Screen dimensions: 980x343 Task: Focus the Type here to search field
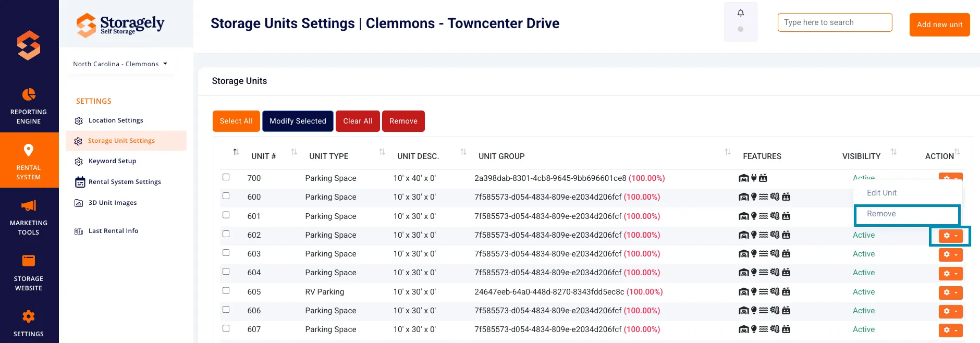click(x=835, y=22)
